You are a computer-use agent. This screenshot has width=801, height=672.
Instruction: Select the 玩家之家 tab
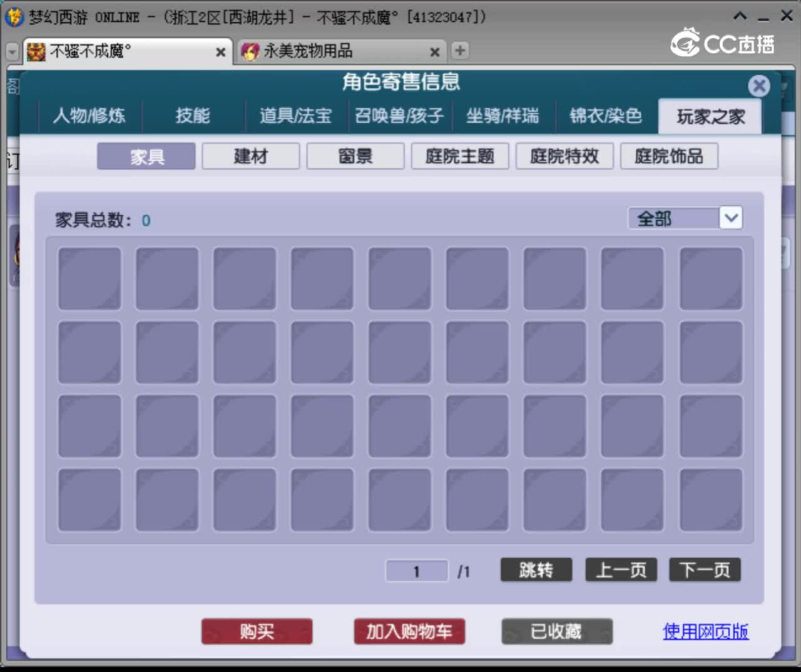tap(710, 116)
